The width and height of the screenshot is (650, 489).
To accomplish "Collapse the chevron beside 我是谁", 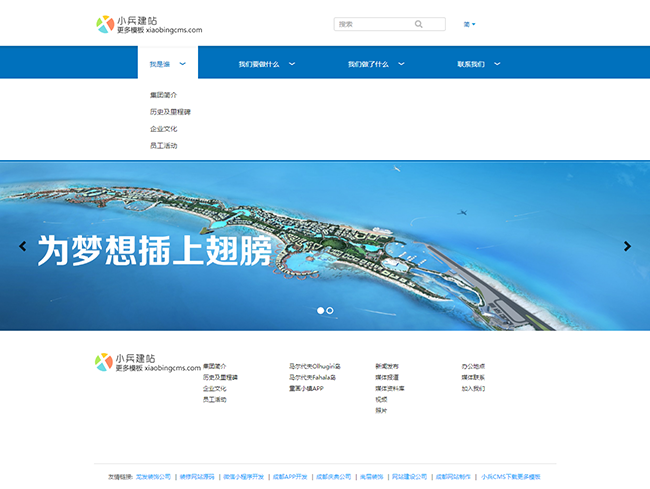I will (182, 64).
